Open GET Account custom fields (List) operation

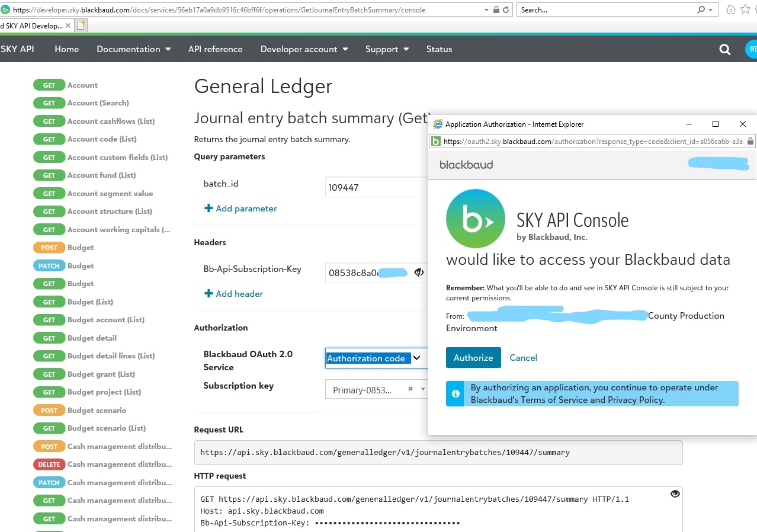(x=100, y=158)
